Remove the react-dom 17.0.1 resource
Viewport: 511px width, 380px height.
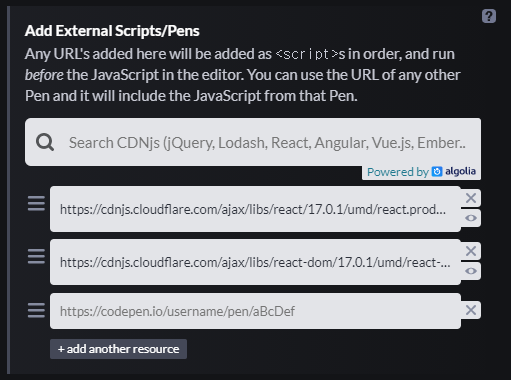click(x=471, y=251)
